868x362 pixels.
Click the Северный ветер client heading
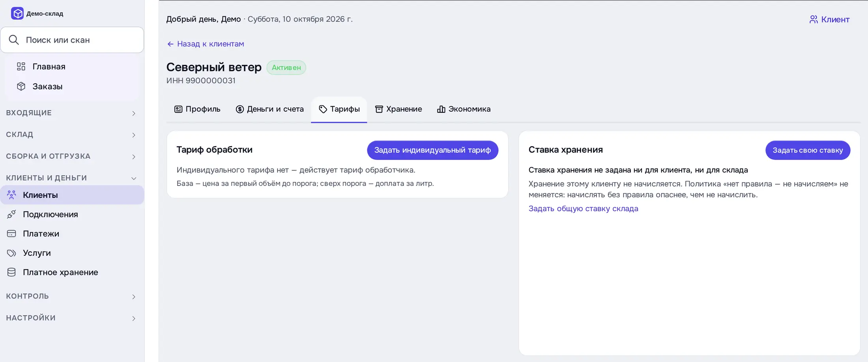[214, 67]
